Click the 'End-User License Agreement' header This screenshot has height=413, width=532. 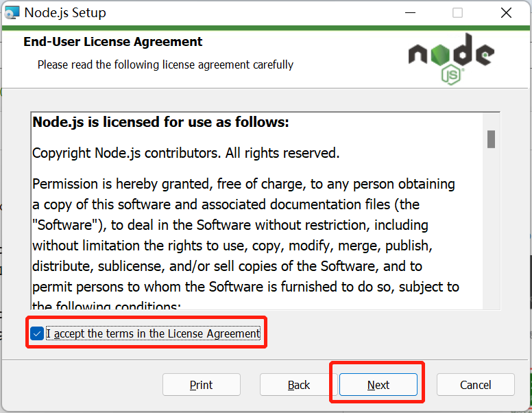click(x=113, y=42)
